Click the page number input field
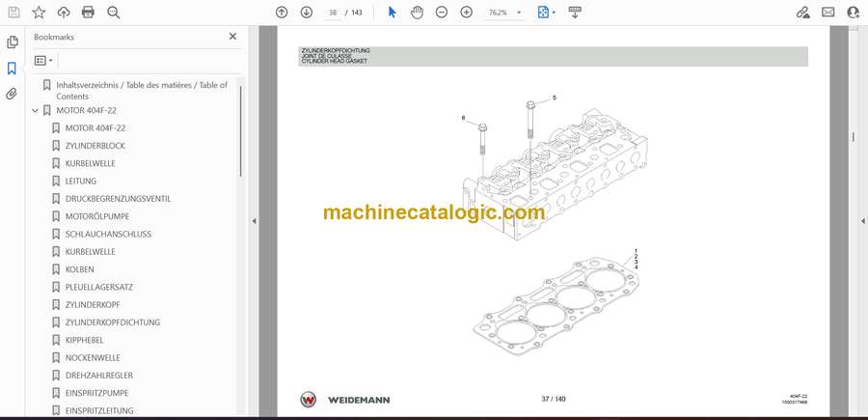 click(x=334, y=13)
